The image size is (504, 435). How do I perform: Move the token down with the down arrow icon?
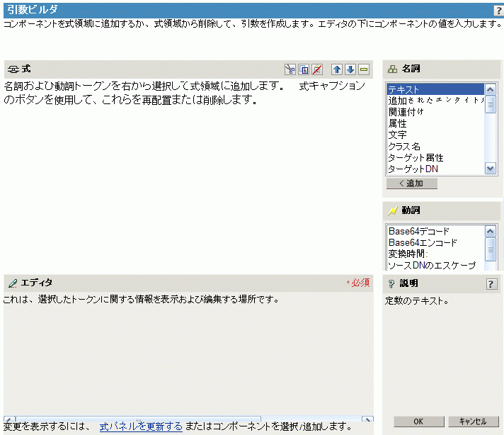coord(350,69)
